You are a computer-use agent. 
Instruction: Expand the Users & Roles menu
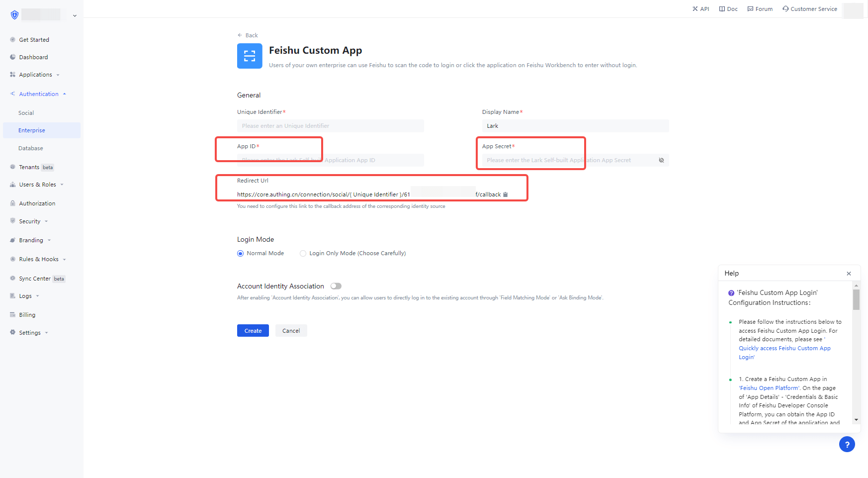pyautogui.click(x=37, y=185)
